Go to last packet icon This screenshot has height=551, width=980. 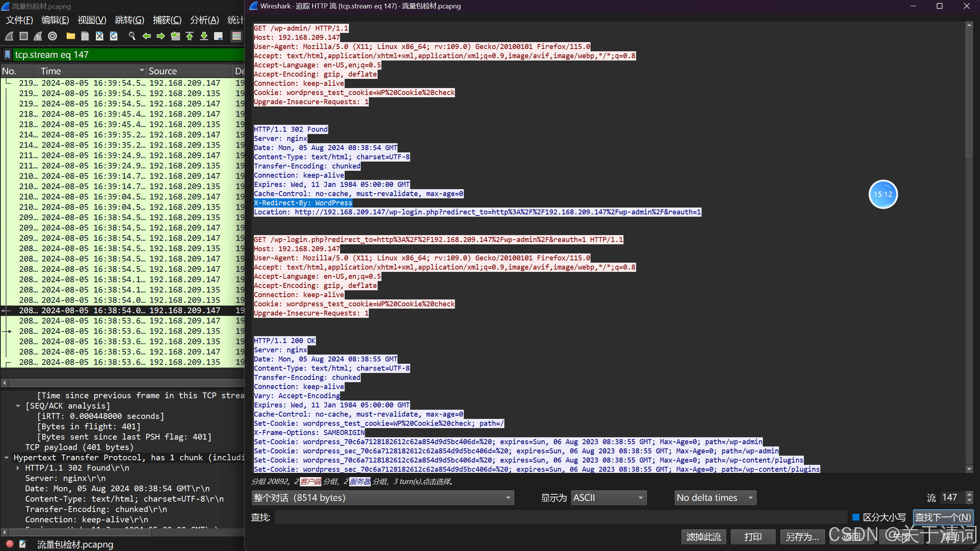204,36
